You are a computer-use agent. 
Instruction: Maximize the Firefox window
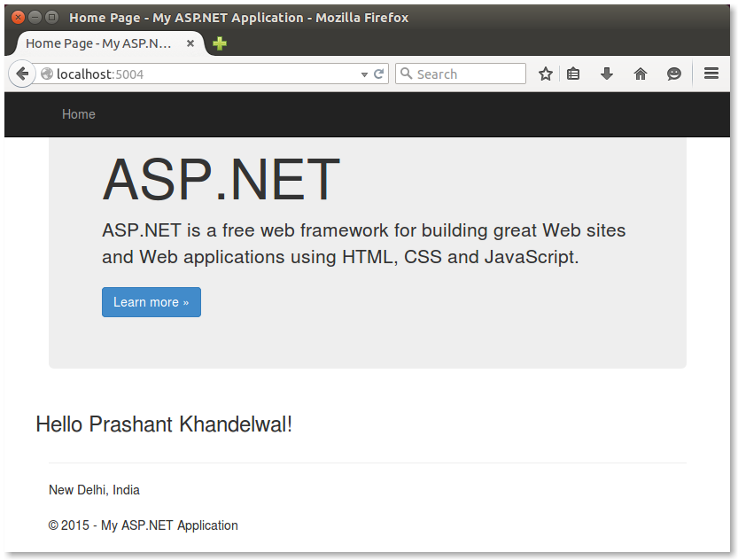point(51,18)
